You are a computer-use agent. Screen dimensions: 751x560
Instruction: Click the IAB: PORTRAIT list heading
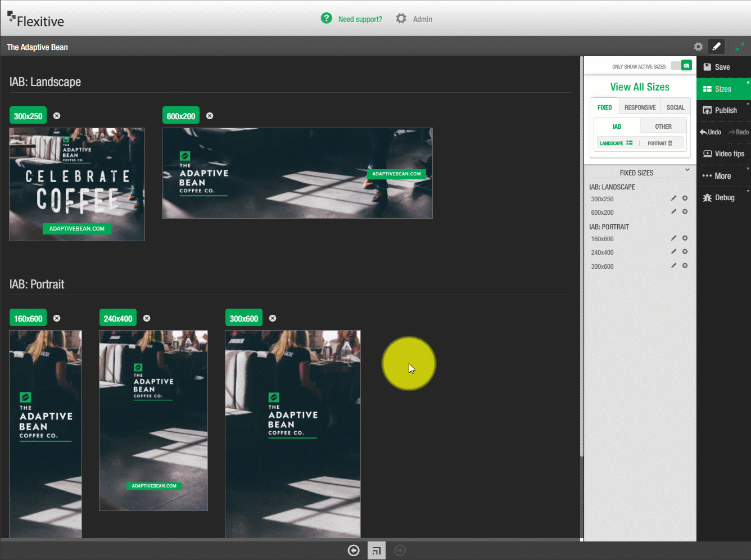click(609, 227)
